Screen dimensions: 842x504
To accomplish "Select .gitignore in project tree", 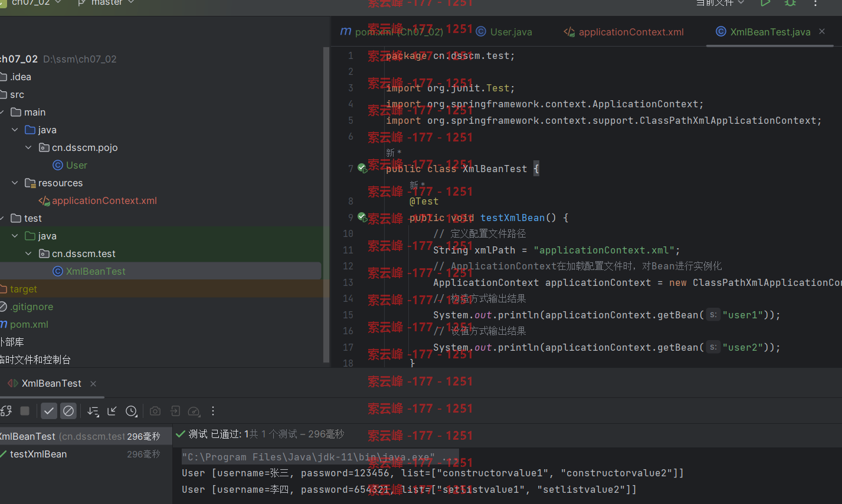I will 27,307.
